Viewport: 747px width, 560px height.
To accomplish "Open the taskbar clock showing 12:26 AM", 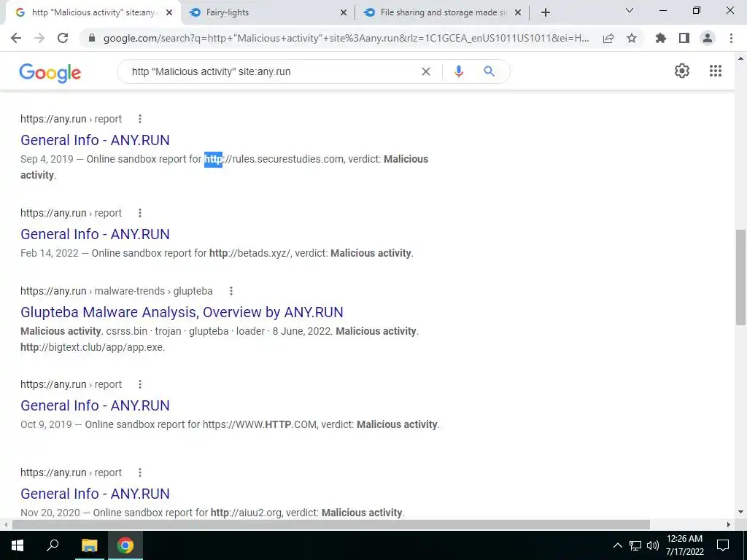I will [x=684, y=545].
